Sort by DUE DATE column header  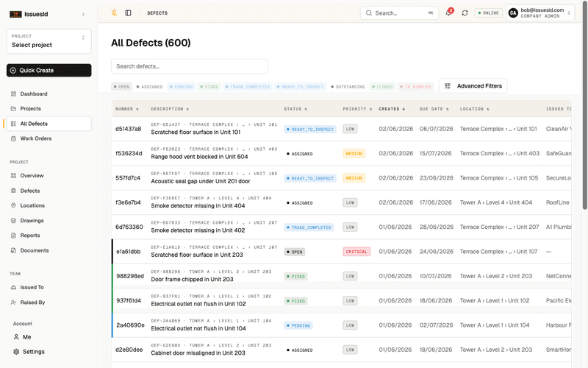[434, 109]
